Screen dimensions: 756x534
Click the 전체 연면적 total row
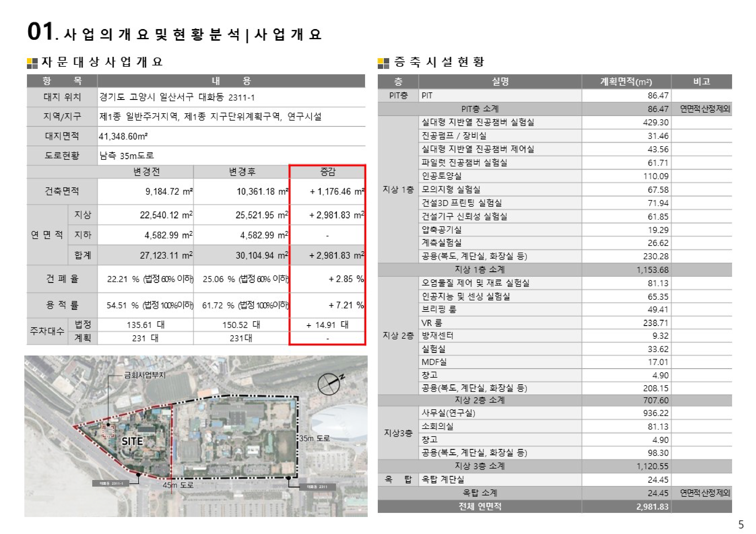pyautogui.click(x=480, y=506)
